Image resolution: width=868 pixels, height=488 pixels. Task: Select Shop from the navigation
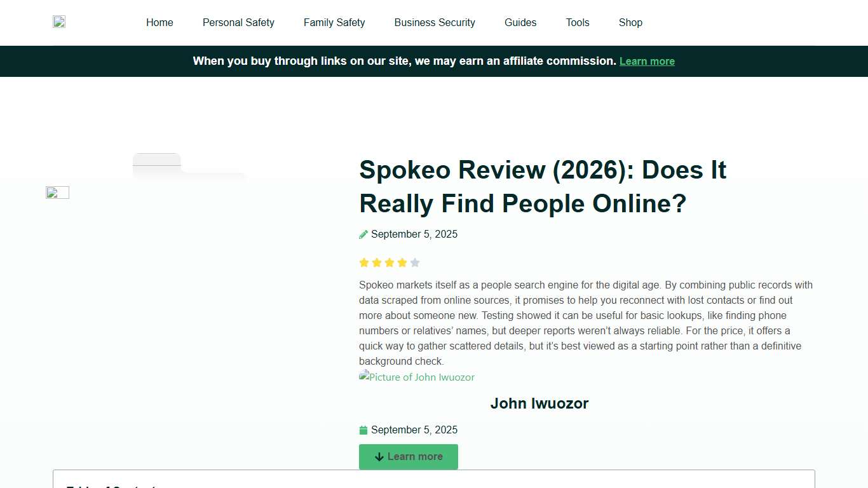point(630,23)
